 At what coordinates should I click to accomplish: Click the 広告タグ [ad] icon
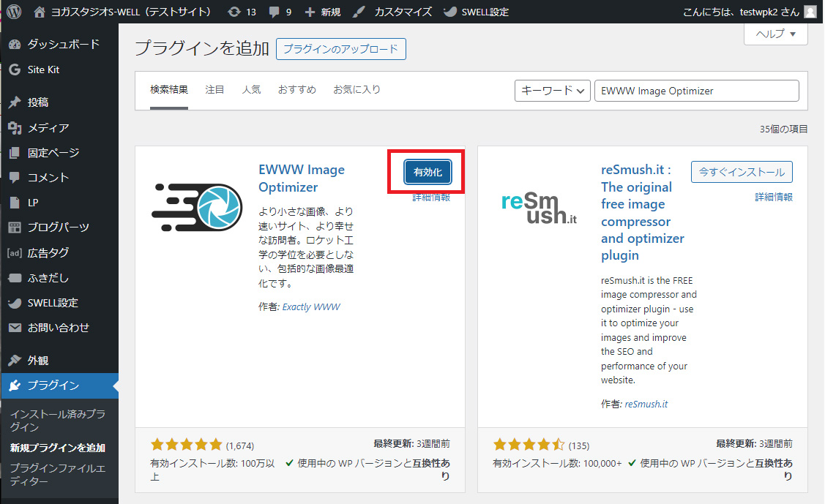pyautogui.click(x=15, y=253)
